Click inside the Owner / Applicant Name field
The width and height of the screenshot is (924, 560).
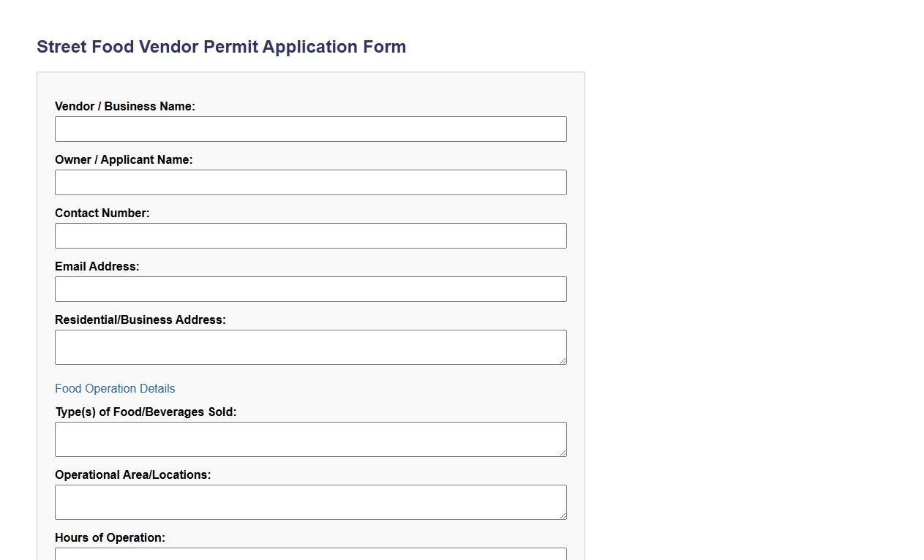311,182
